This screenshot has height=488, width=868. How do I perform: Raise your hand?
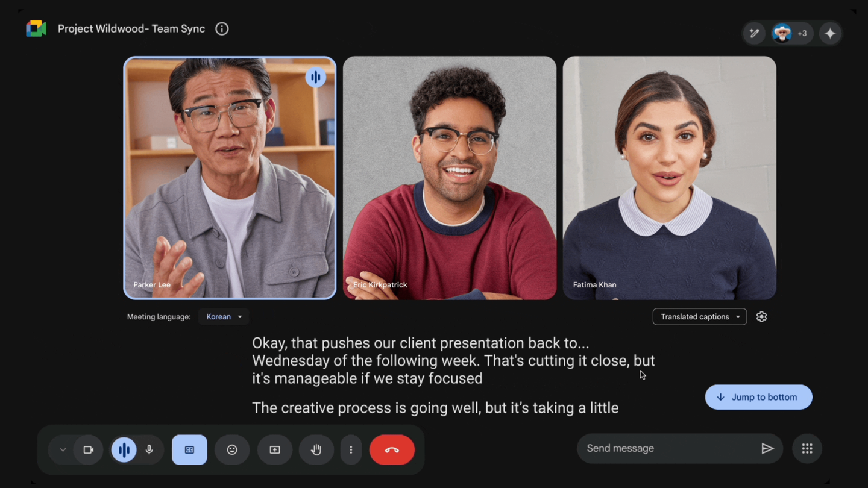tap(316, 449)
